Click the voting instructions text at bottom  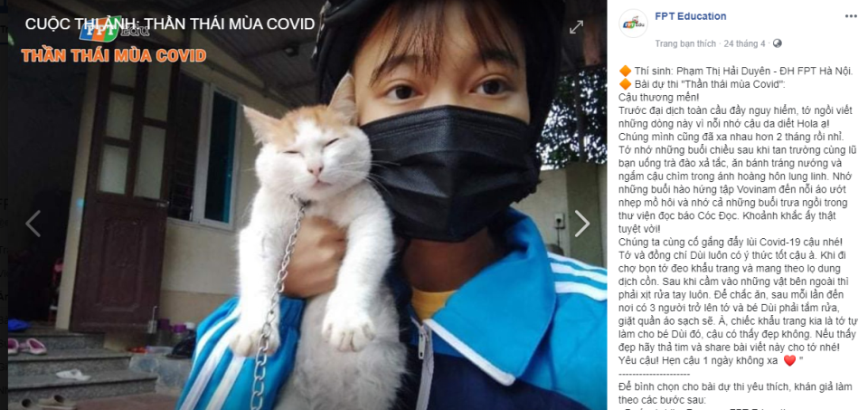734,393
